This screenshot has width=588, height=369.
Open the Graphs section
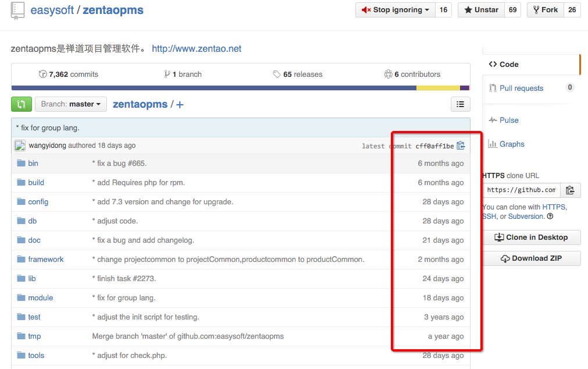pyautogui.click(x=511, y=144)
